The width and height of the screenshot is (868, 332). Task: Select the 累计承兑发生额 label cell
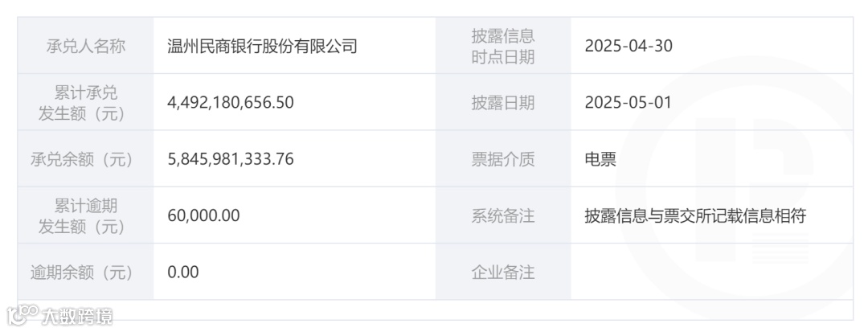[85, 102]
